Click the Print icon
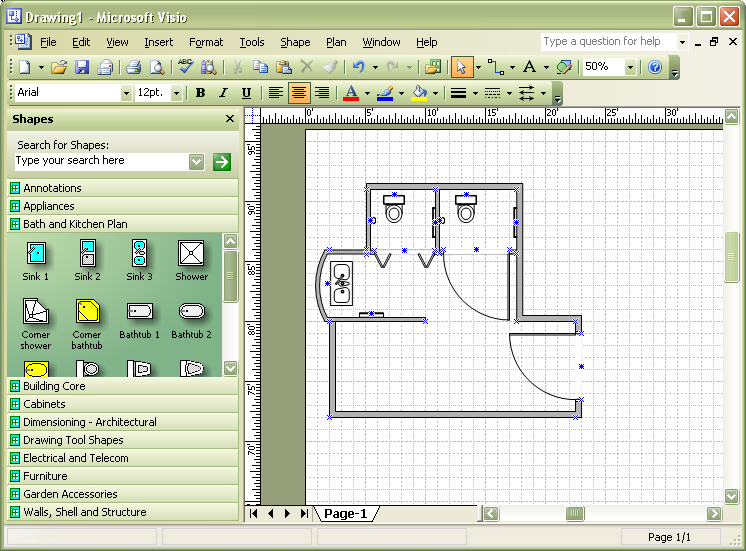 point(134,67)
